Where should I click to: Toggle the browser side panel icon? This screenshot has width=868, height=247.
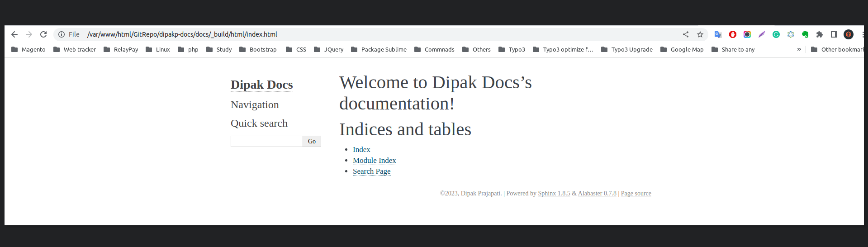point(834,34)
